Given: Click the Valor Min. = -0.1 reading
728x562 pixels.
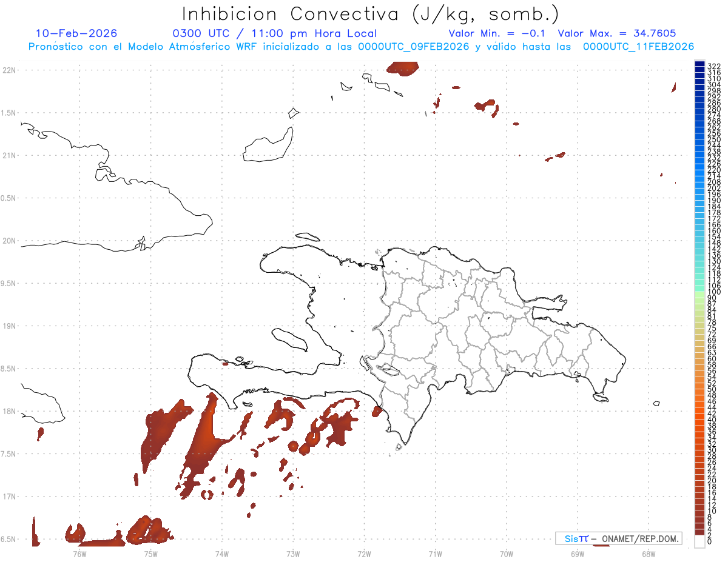Looking at the screenshot, I should (x=497, y=33).
